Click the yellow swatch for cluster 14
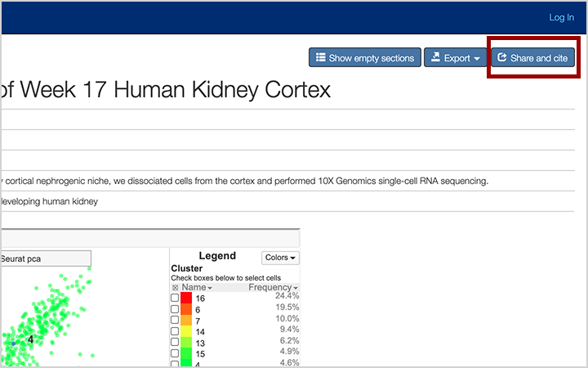This screenshot has width=588, height=368. point(186,331)
